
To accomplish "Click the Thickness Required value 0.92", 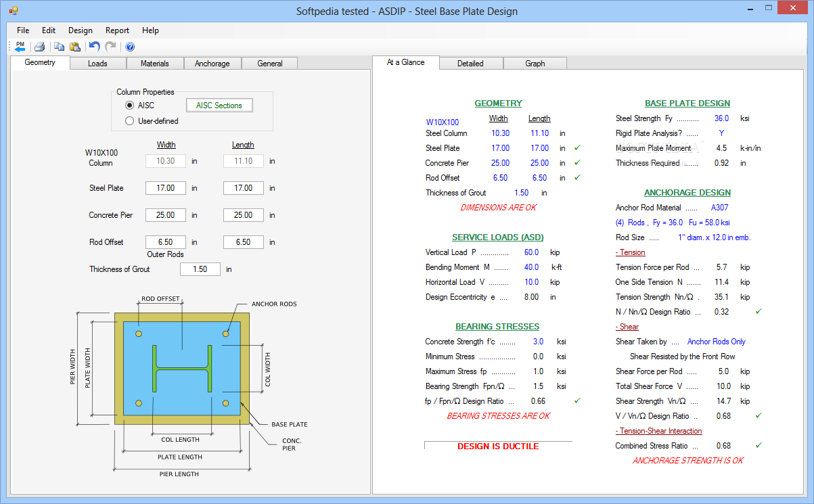I will pyautogui.click(x=722, y=163).
